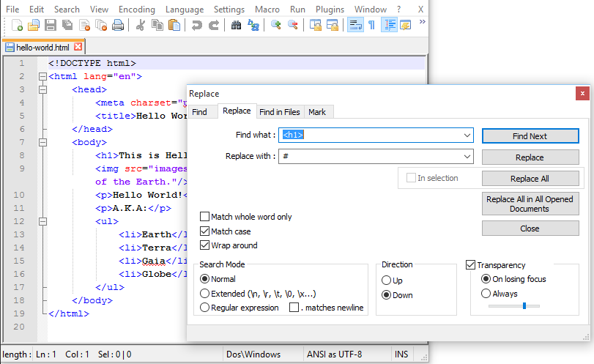The height and width of the screenshot is (364, 594).
Task: Click the Replace button
Action: pyautogui.click(x=530, y=157)
